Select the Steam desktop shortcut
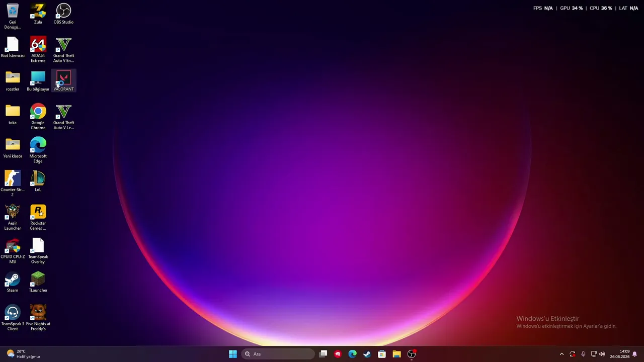Viewport: 644px width, 362px height. [13, 282]
